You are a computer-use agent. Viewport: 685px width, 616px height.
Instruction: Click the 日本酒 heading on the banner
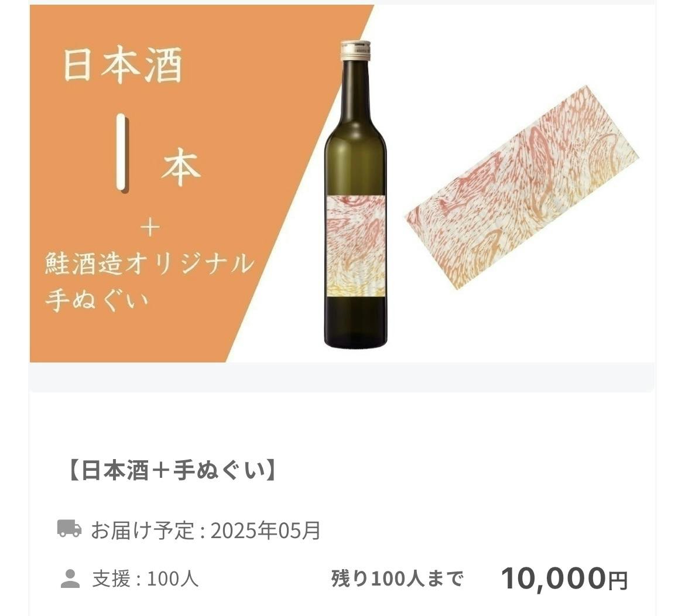coord(123,66)
